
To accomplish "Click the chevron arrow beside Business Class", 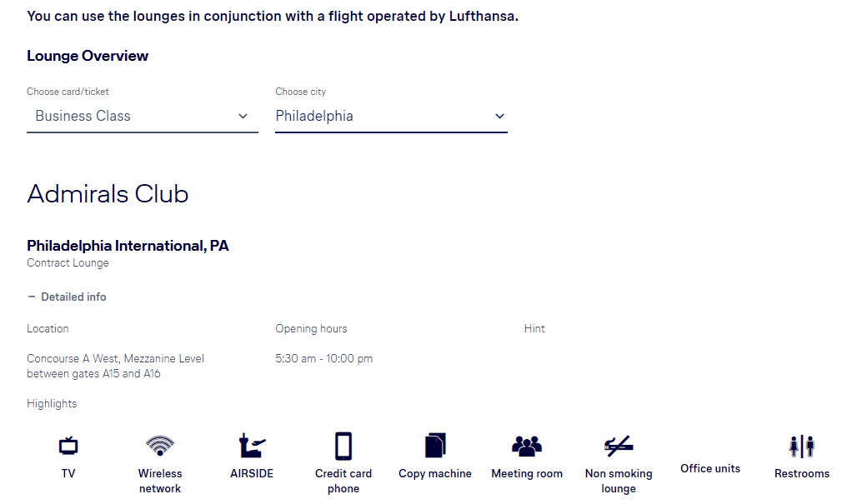I will 243,116.
